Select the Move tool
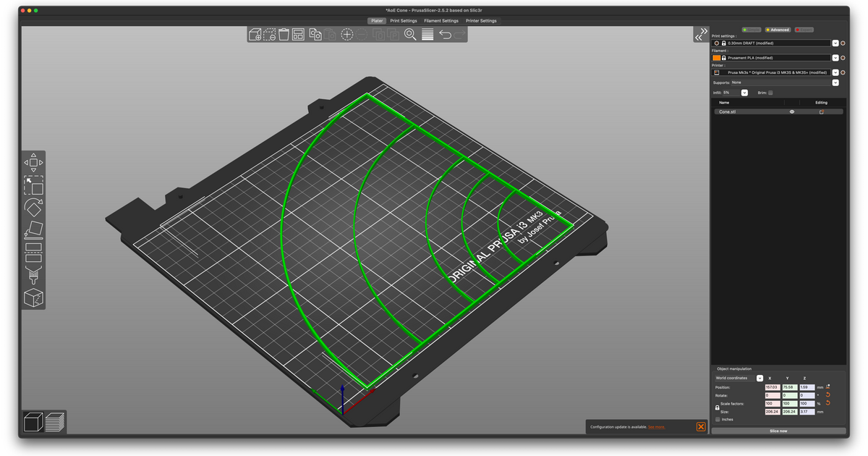The height and width of the screenshot is (456, 868). point(34,161)
